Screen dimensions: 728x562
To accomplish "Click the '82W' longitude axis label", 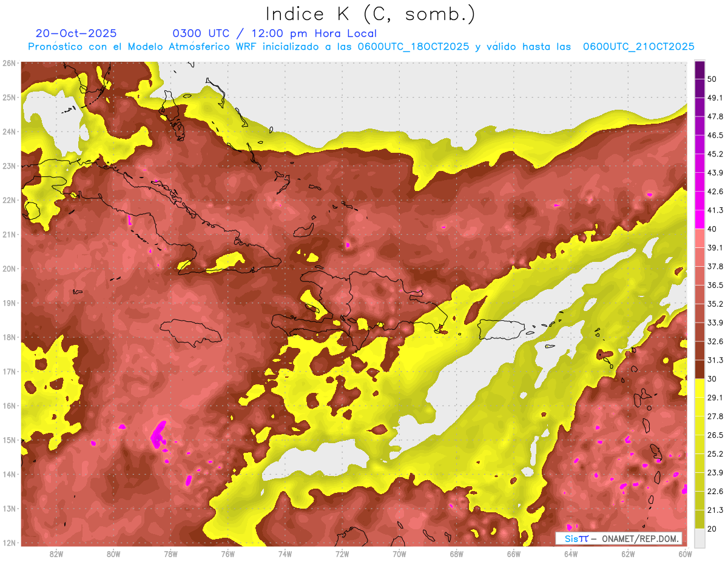I will tap(56, 554).
